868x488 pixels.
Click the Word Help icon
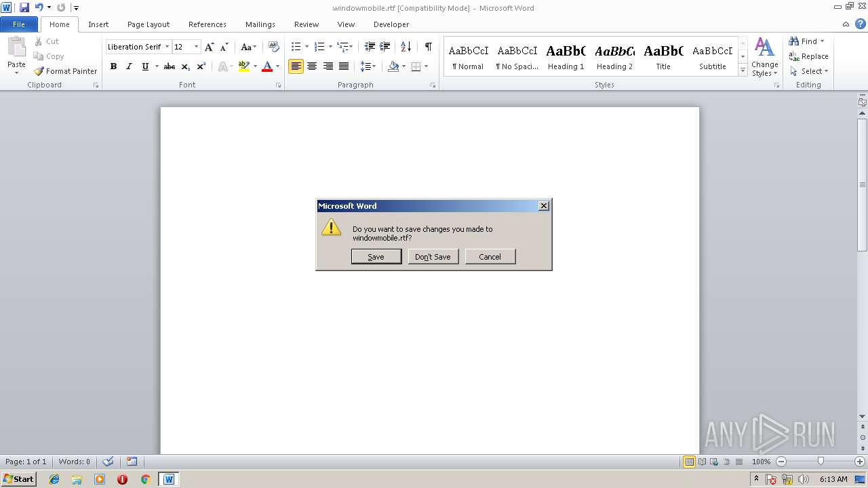click(861, 24)
